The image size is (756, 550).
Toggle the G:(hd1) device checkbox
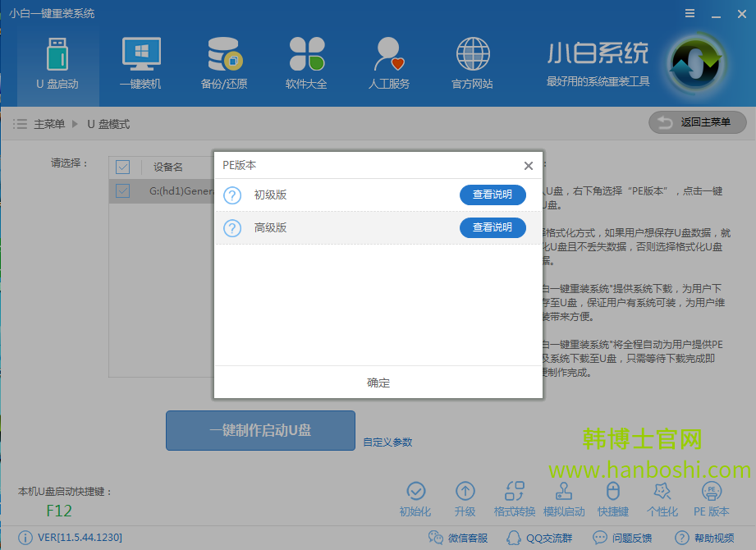point(121,190)
